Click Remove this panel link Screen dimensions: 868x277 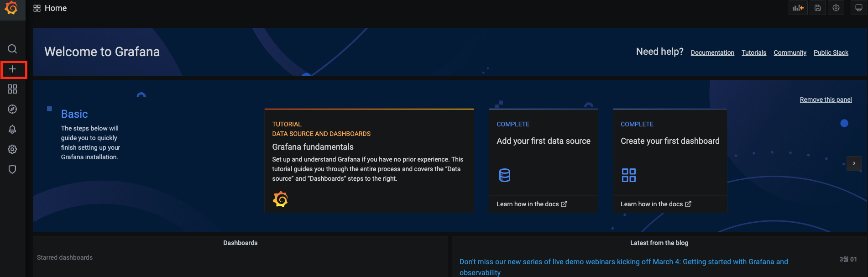point(826,99)
